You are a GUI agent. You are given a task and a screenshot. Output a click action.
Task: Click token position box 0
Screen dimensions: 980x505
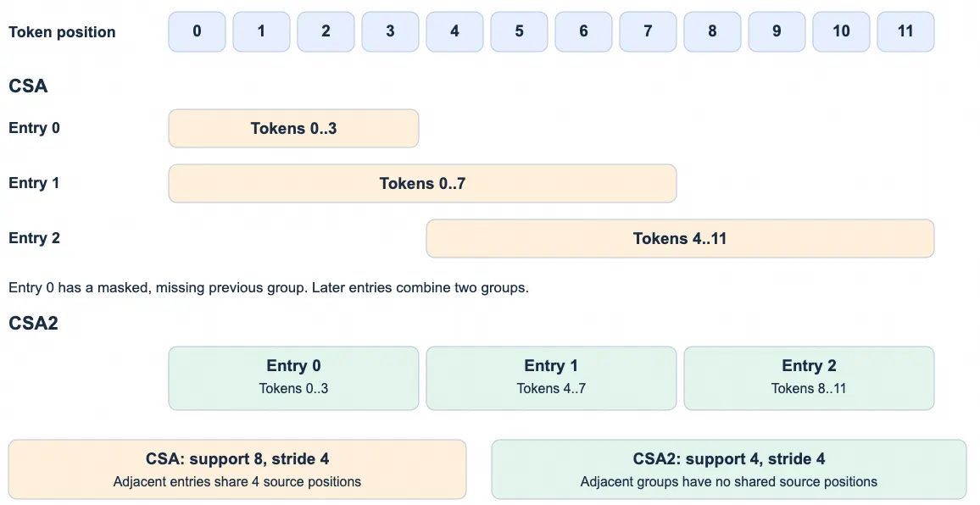pos(197,31)
